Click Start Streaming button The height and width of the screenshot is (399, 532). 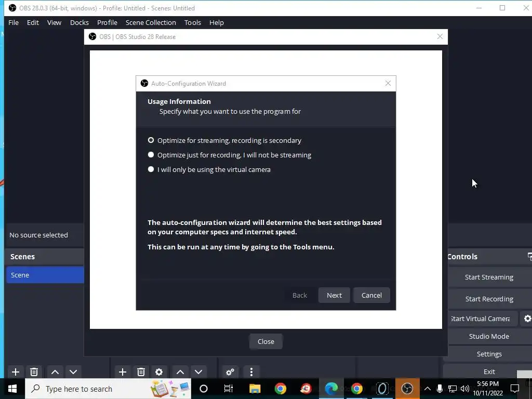click(489, 277)
